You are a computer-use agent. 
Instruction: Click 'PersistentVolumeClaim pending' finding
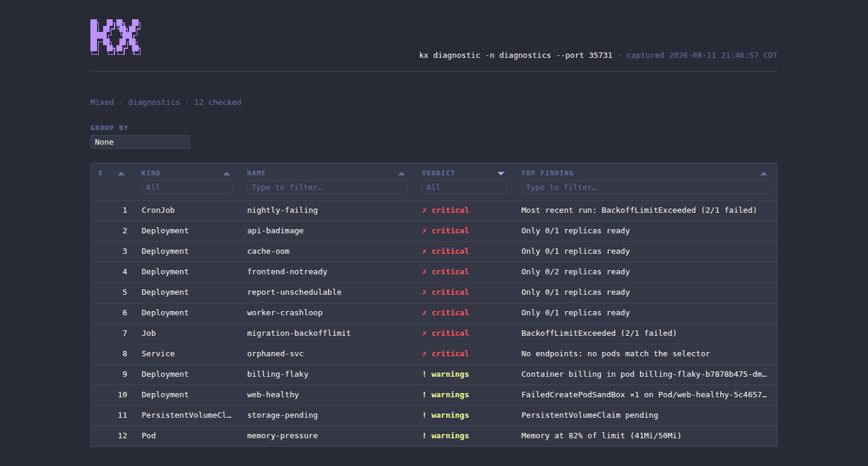coord(590,415)
